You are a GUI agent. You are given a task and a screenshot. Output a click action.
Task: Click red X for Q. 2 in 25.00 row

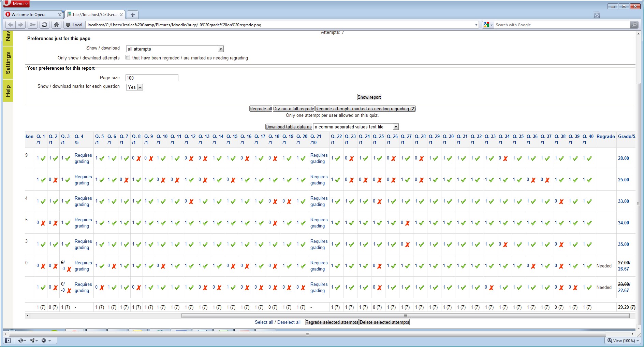click(x=55, y=180)
